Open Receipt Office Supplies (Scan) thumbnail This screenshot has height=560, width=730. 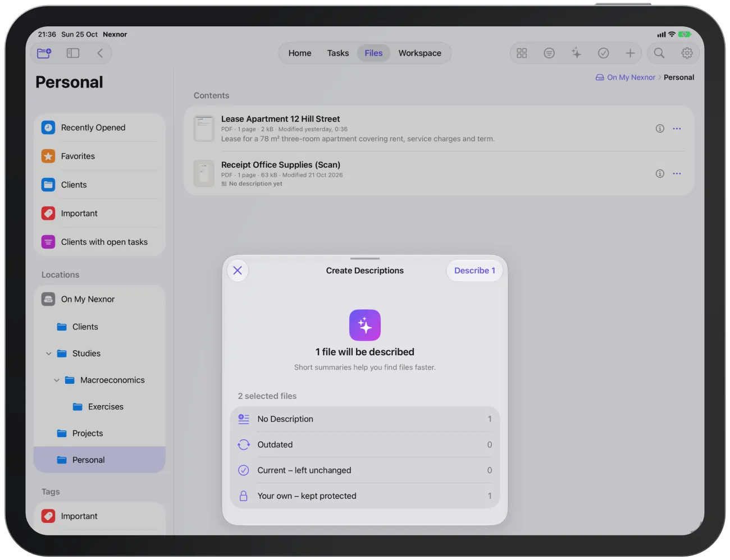[x=204, y=174]
